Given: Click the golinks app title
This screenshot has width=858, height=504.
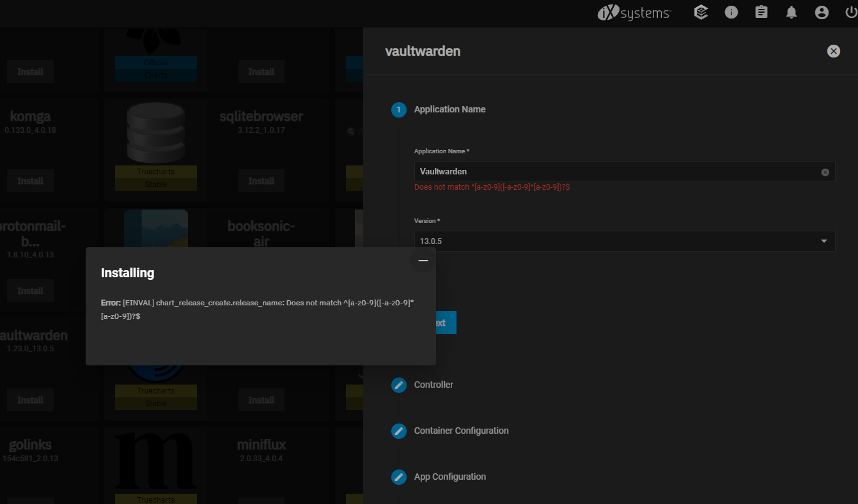Looking at the screenshot, I should [x=30, y=445].
